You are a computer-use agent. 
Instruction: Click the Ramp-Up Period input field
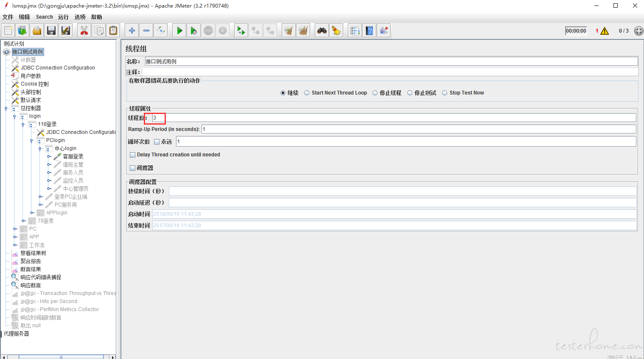pyautogui.click(x=419, y=129)
